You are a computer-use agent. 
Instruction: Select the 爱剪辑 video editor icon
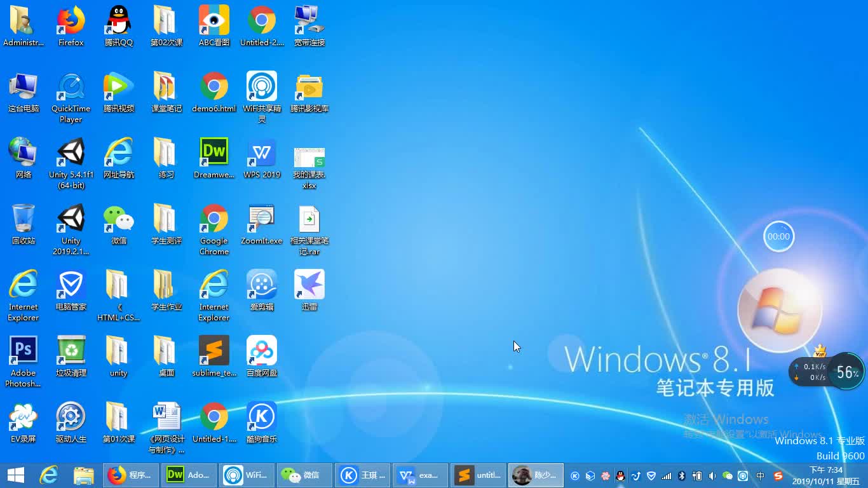coord(262,290)
